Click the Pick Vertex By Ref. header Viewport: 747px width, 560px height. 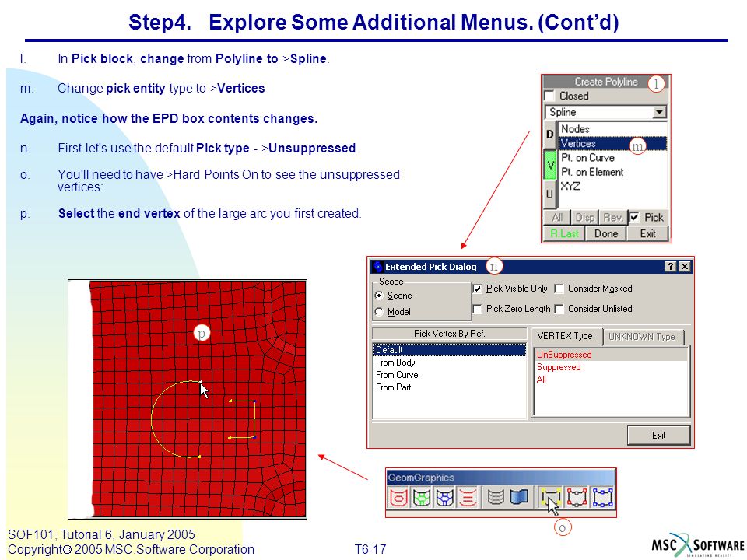tap(449, 334)
